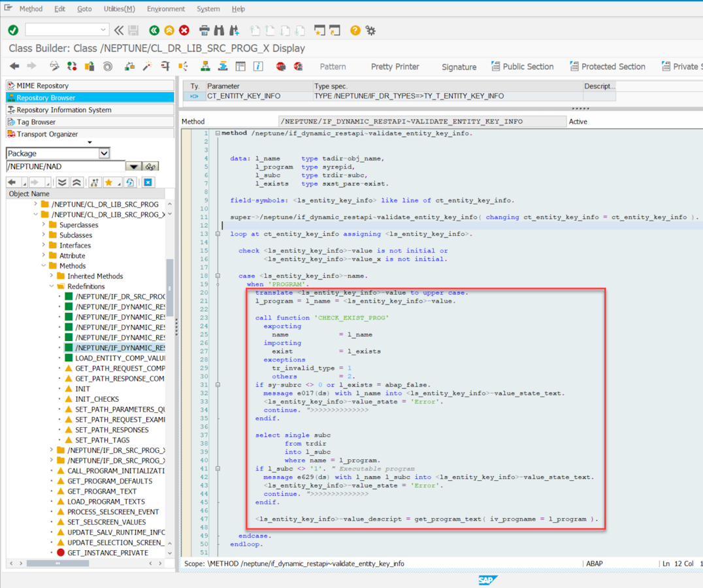
Task: Open help via yellow question mark icon
Action: coord(355,30)
